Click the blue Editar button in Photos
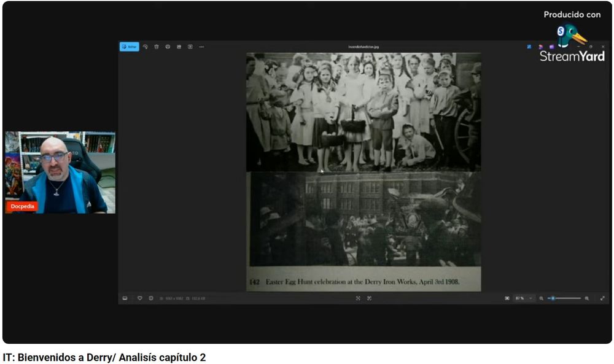 (x=129, y=47)
